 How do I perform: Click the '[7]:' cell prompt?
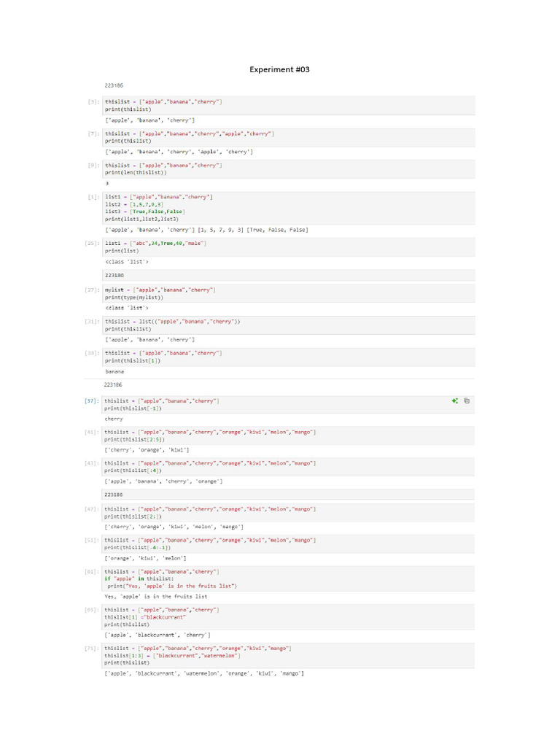(x=94, y=134)
